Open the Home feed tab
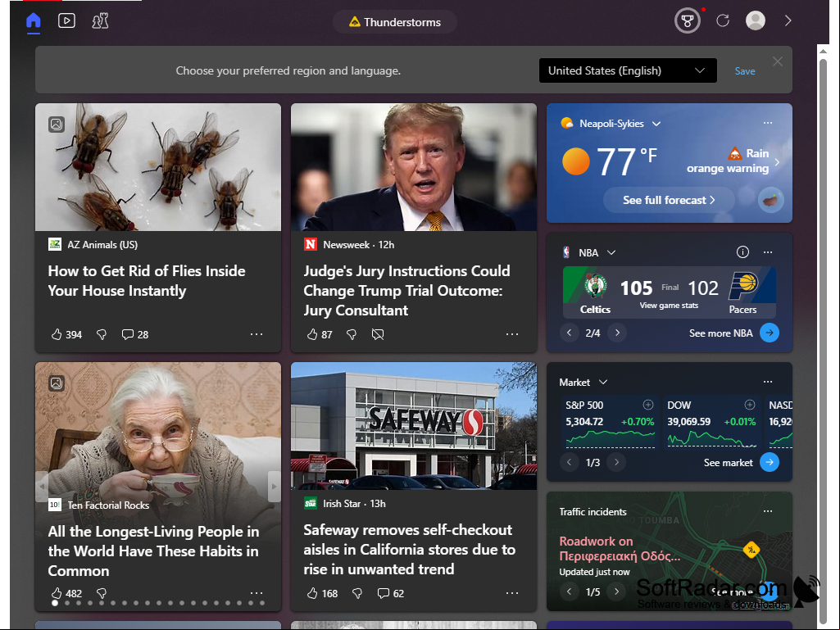 [x=34, y=21]
